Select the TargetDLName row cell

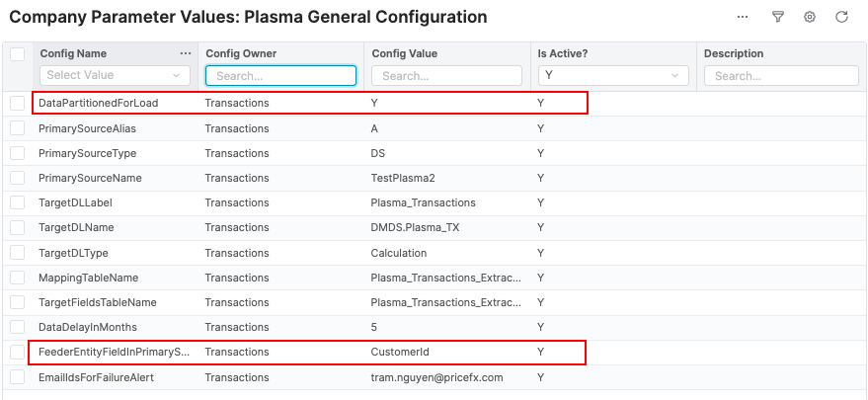coord(74,227)
